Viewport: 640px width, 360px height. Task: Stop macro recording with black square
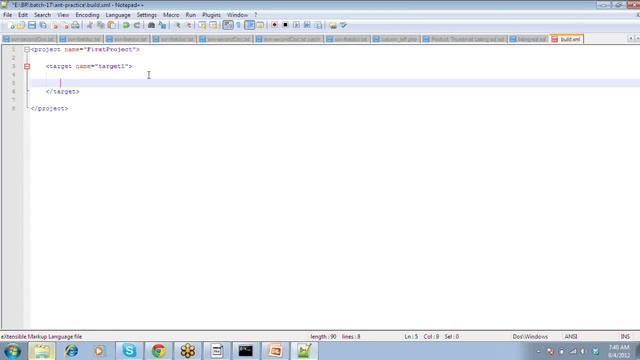[x=285, y=25]
